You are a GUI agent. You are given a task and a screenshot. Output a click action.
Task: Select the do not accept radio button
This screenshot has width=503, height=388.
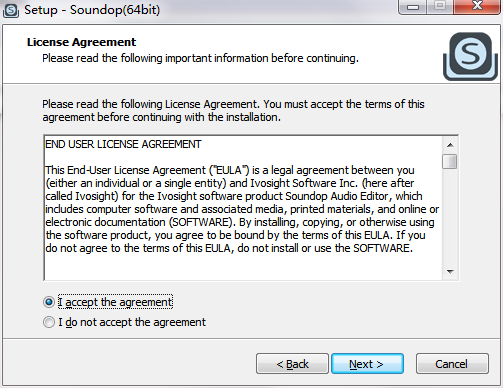click(x=49, y=322)
